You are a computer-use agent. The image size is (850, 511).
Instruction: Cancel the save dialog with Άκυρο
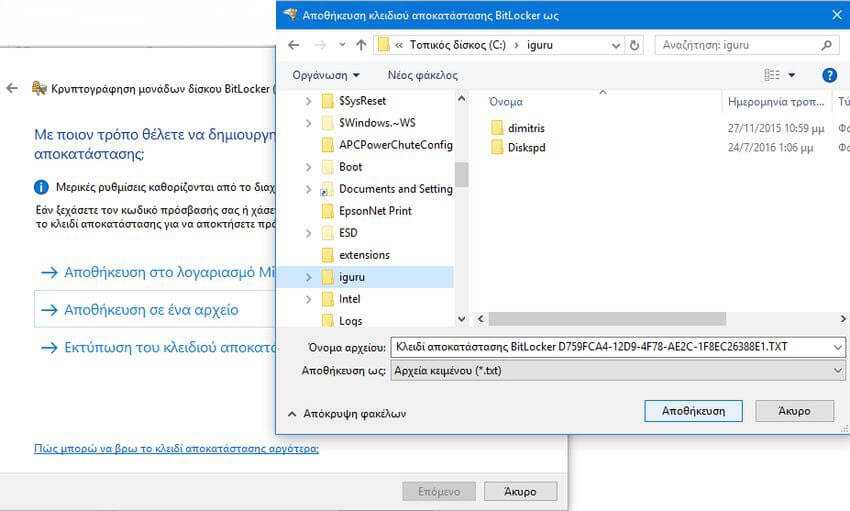[794, 411]
